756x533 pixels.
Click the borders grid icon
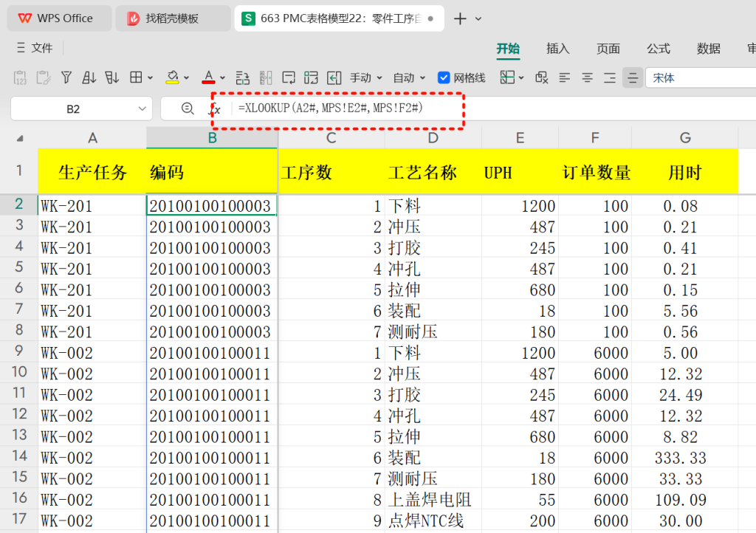[x=137, y=78]
